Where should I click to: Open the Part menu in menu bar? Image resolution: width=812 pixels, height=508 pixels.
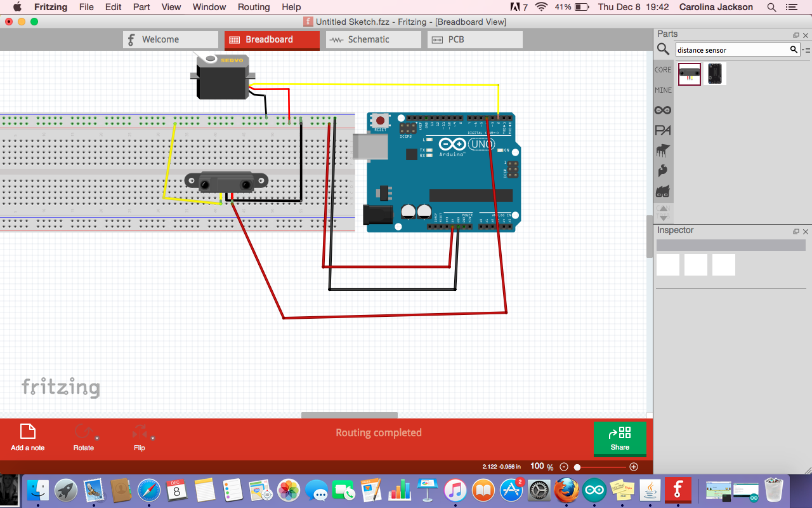point(141,7)
